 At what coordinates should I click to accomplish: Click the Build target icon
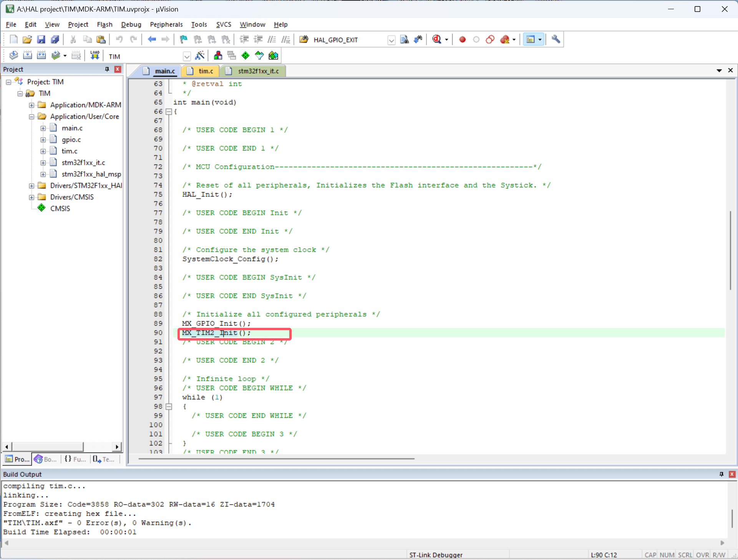coord(27,56)
